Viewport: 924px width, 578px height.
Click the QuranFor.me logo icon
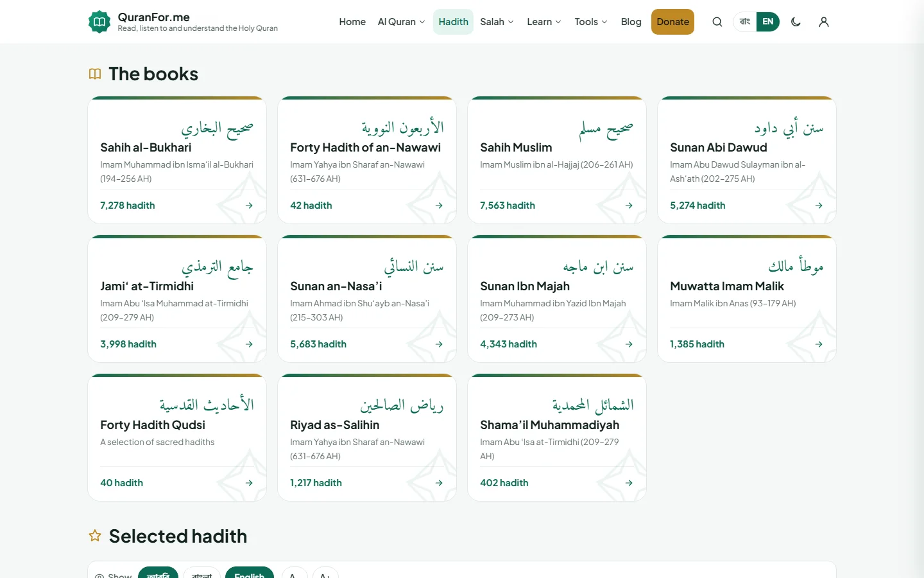click(99, 22)
